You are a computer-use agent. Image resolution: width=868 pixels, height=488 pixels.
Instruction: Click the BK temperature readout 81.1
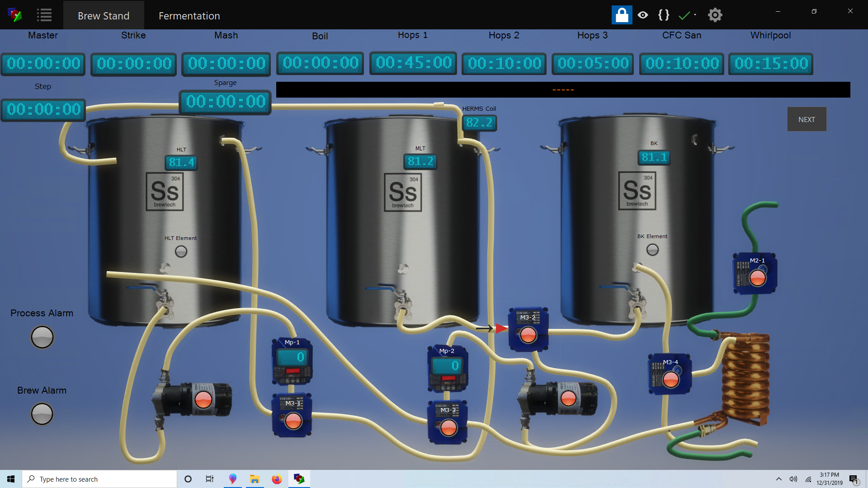(654, 157)
